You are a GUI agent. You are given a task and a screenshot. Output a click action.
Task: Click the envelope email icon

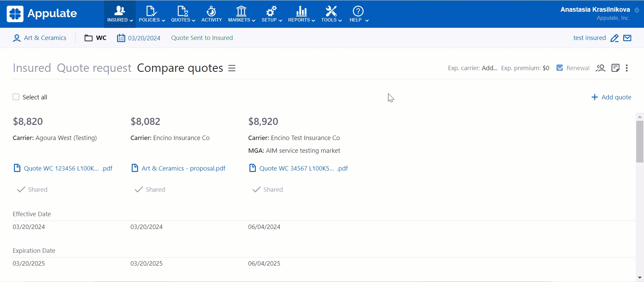[x=627, y=38]
